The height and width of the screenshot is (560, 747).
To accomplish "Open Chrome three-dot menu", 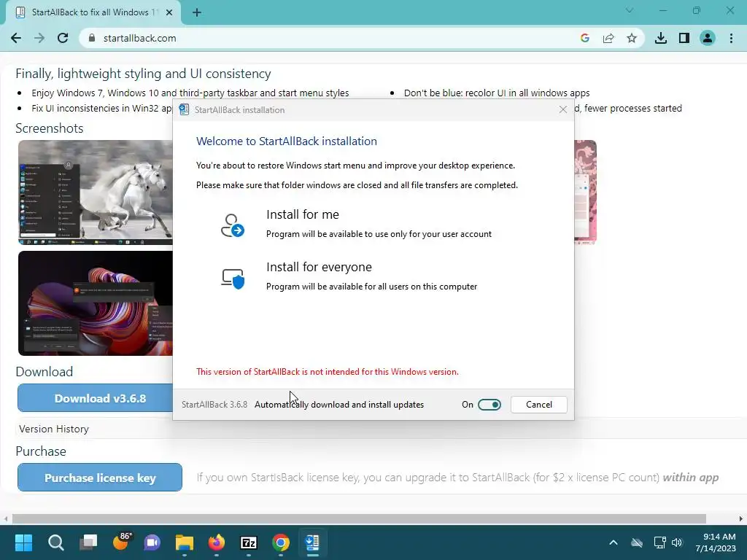I will (x=731, y=38).
